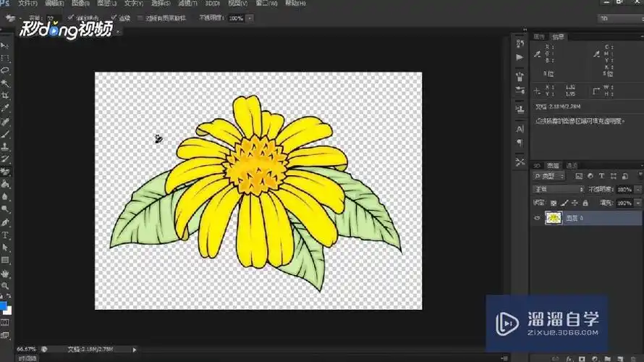Toggle the anti-alias checkbox in options bar
This screenshot has width=644, height=362.
tap(70, 17)
